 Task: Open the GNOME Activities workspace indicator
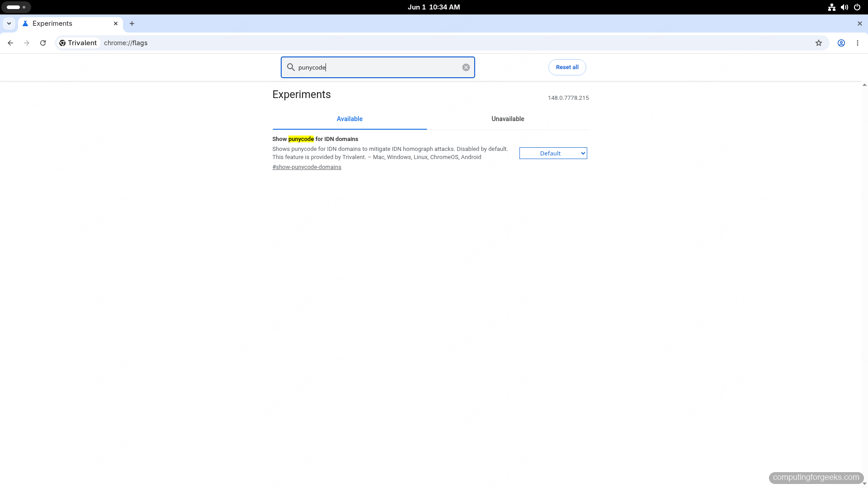click(16, 7)
